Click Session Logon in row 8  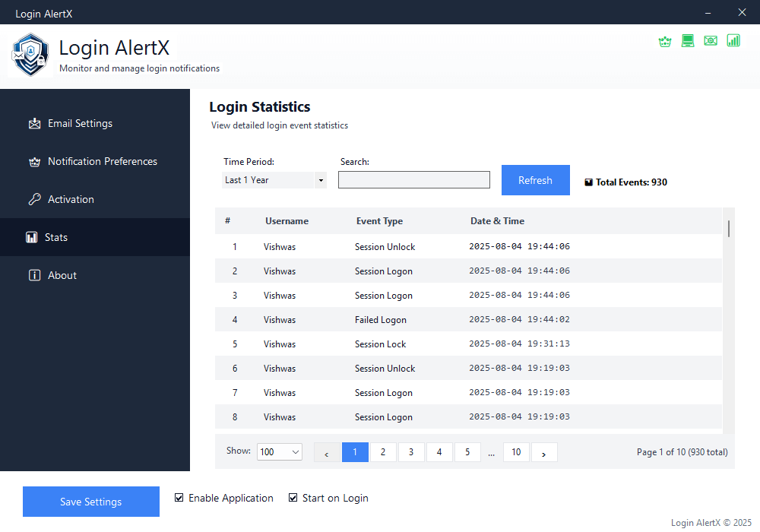383,417
